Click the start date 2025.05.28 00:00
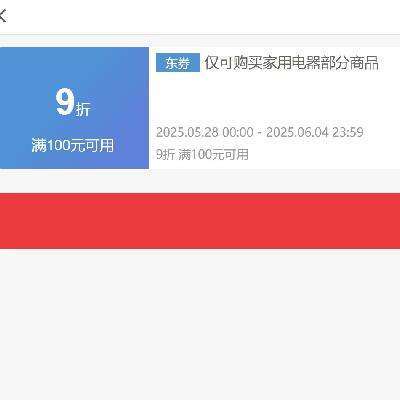This screenshot has width=400, height=400. point(205,132)
